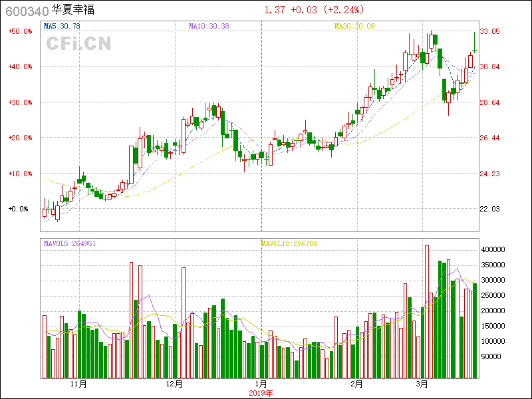
Task: Click the 33.05 price axis label
Action: [x=489, y=31]
